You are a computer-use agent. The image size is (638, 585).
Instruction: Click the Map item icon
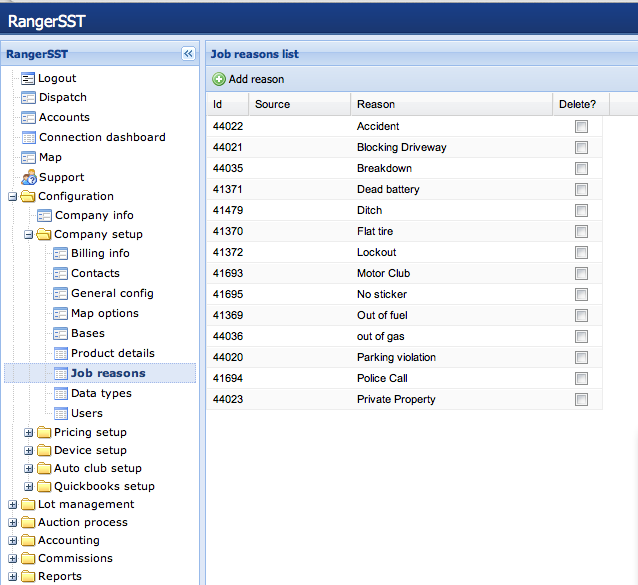click(28, 157)
